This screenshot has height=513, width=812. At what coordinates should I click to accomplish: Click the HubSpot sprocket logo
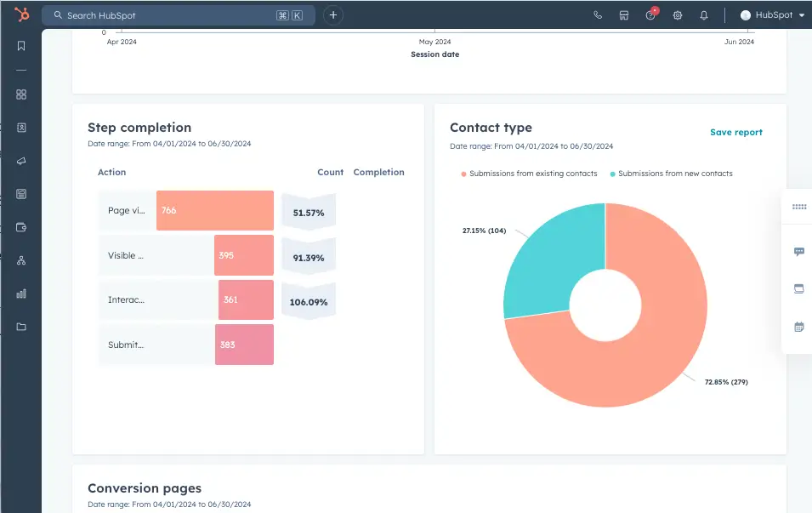coord(21,15)
